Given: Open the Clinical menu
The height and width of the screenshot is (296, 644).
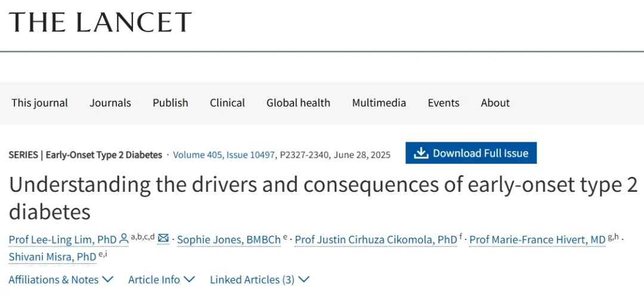Looking at the screenshot, I should tap(227, 102).
